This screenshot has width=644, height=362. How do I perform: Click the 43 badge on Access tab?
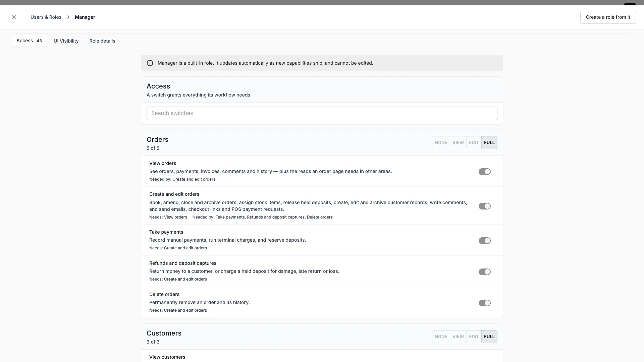39,41
